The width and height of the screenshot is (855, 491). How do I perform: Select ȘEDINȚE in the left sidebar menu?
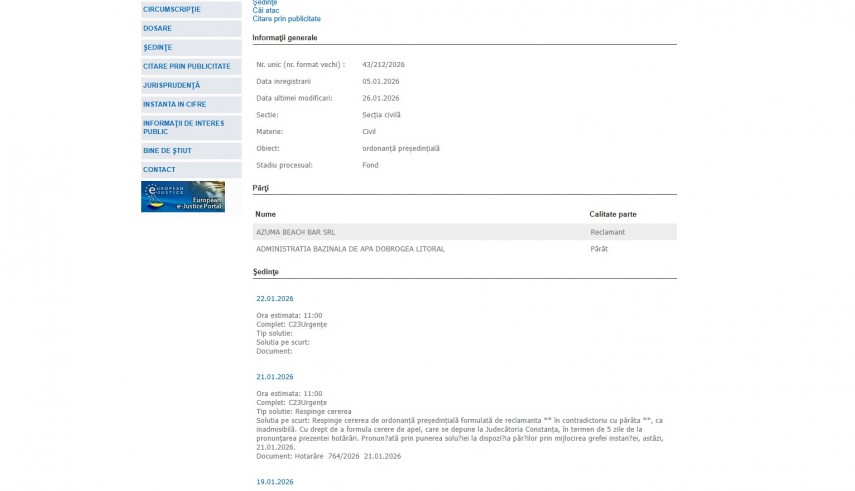click(x=158, y=47)
